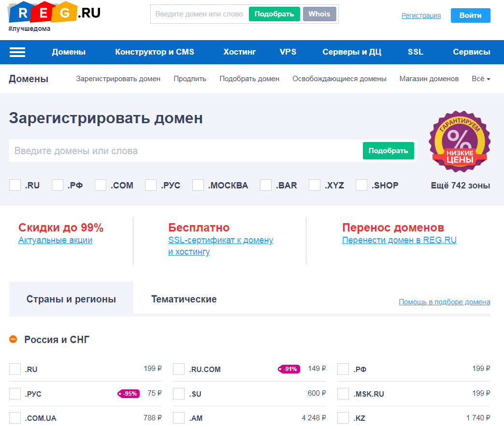Focus main Введите домены или слова field
Screen dimensions: 504x429
[x=185, y=151]
